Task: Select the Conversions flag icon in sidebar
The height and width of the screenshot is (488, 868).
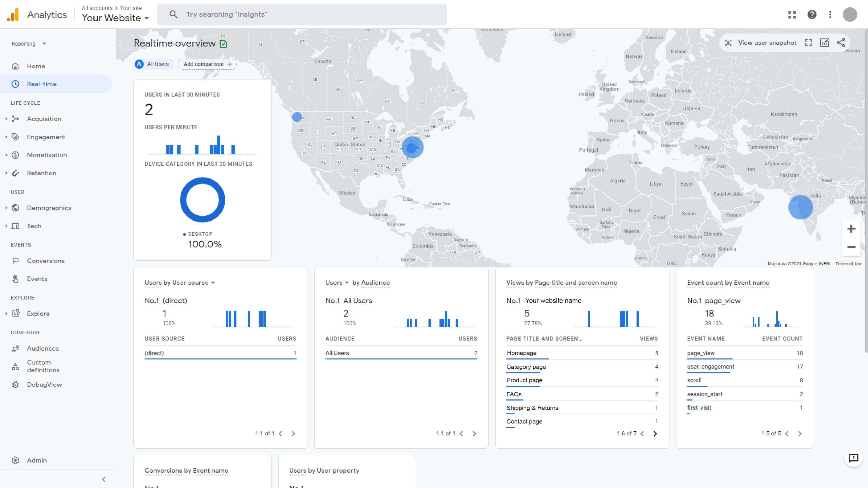Action: coord(15,260)
